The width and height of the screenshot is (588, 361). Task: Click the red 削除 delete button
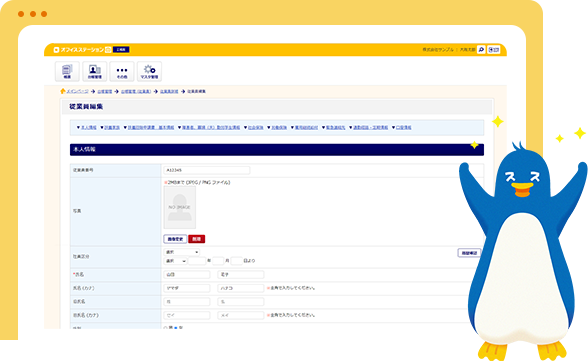tap(196, 239)
